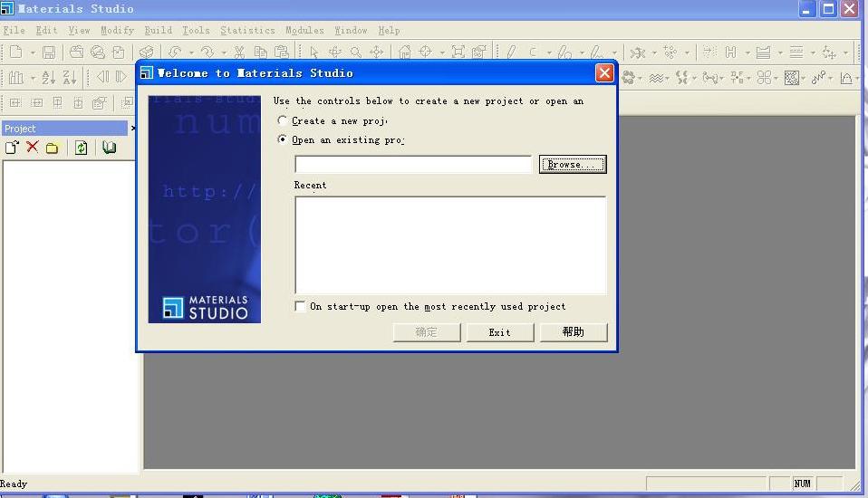Click the Cut scissors icon

pos(239,52)
